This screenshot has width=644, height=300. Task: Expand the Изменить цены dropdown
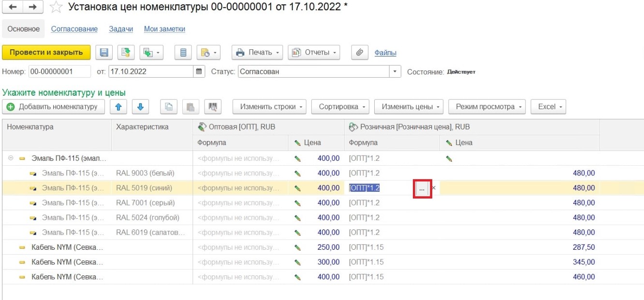pos(409,107)
